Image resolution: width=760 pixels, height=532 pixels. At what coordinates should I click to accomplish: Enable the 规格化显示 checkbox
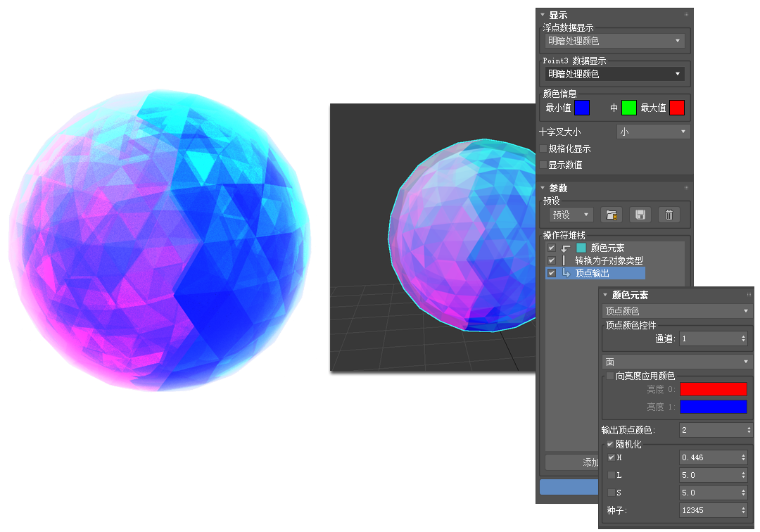pos(543,148)
